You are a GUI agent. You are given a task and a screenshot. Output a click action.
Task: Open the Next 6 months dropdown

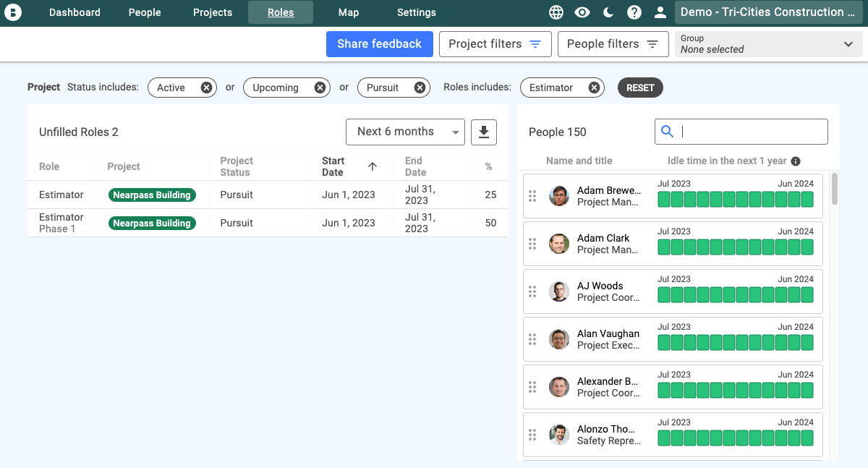(405, 132)
